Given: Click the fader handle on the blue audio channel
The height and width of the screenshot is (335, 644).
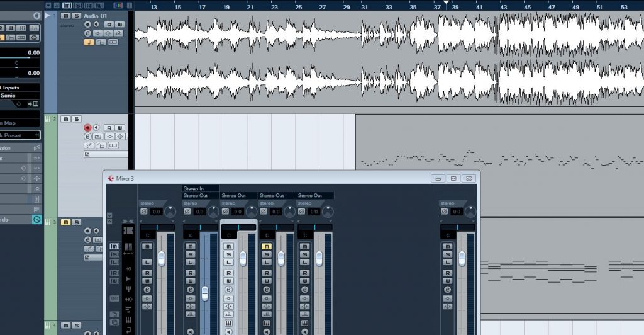Looking at the screenshot, I should 204,293.
